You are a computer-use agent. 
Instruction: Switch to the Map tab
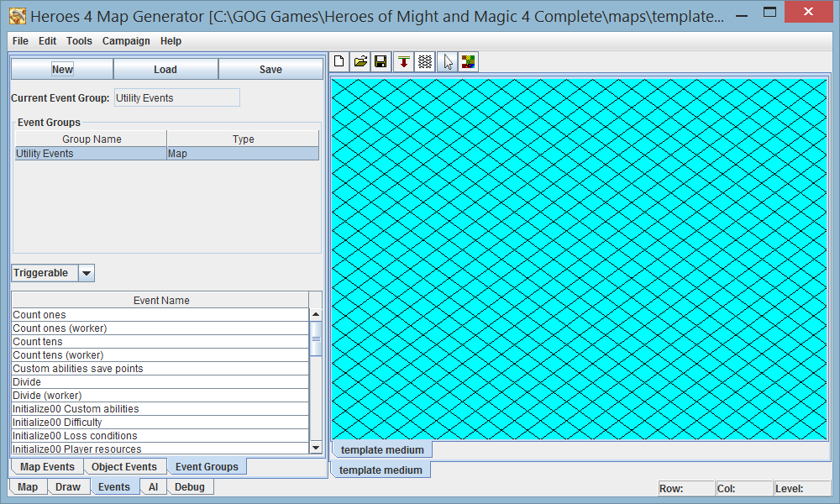pos(28,487)
